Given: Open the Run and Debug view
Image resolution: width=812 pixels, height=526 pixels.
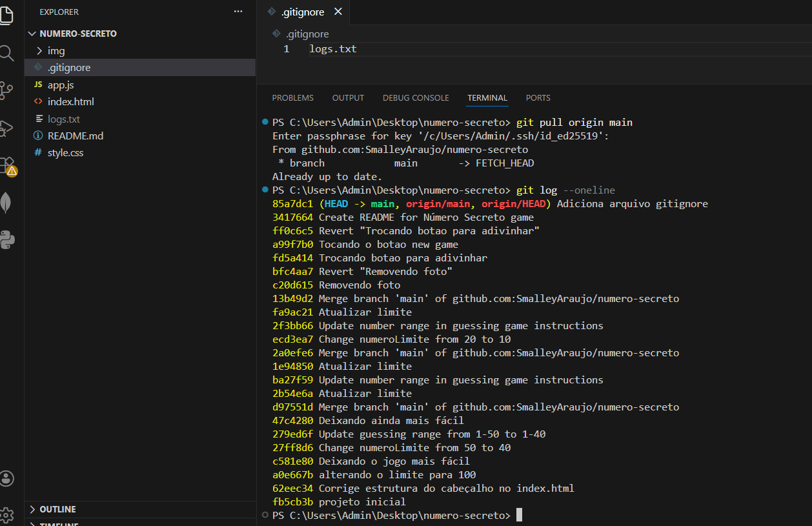Looking at the screenshot, I should point(6,128).
